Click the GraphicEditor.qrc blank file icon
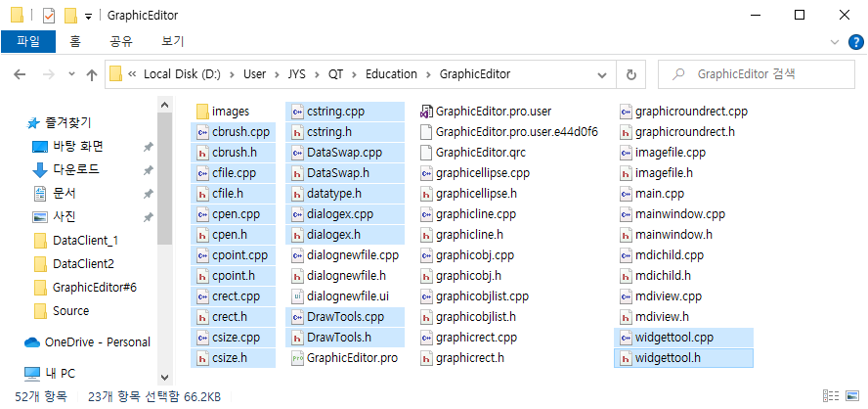The image size is (868, 409). click(x=426, y=153)
